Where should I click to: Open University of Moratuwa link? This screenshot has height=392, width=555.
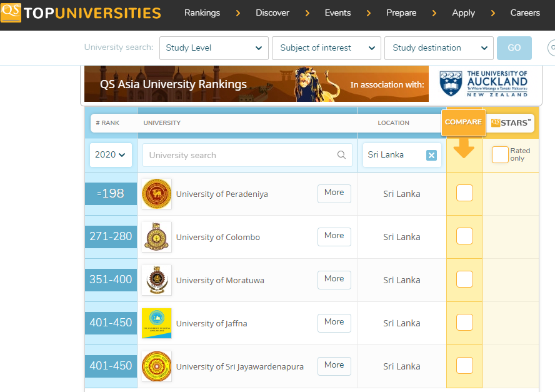click(220, 281)
